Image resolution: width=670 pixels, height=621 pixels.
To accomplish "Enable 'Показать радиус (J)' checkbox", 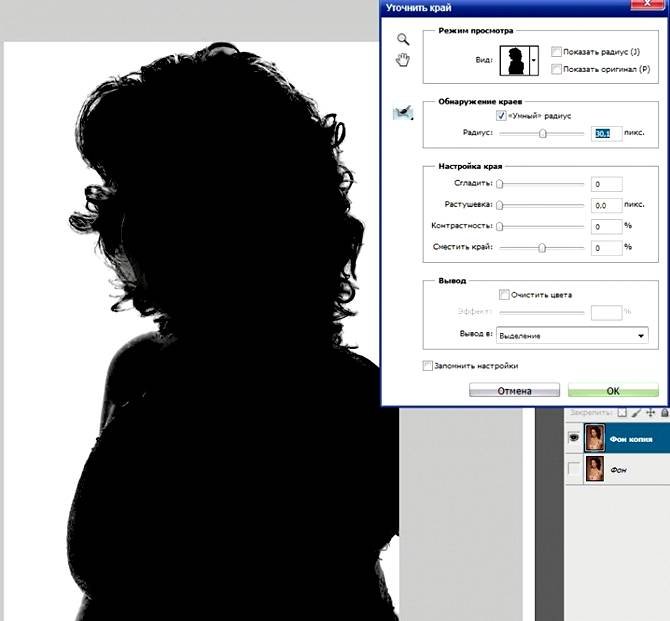I will pos(556,51).
